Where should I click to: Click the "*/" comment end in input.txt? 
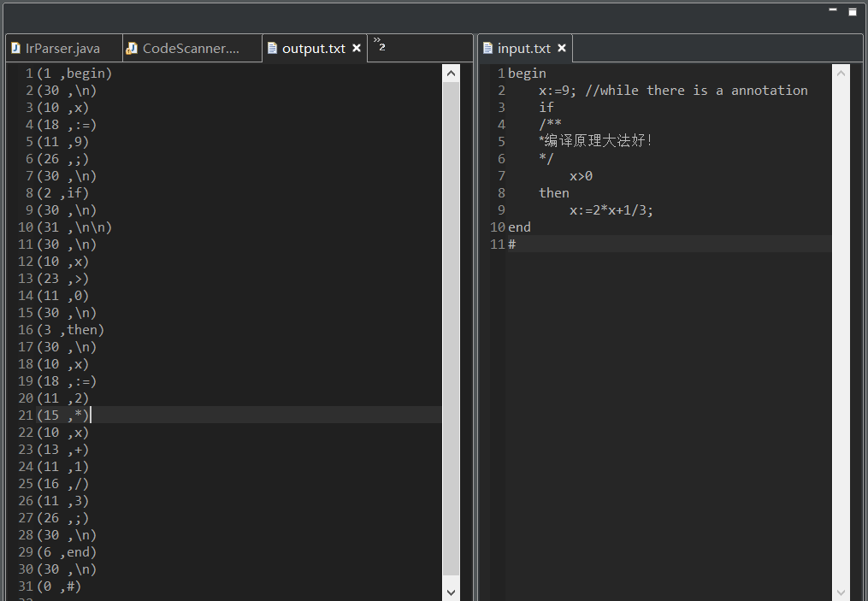[x=546, y=159]
